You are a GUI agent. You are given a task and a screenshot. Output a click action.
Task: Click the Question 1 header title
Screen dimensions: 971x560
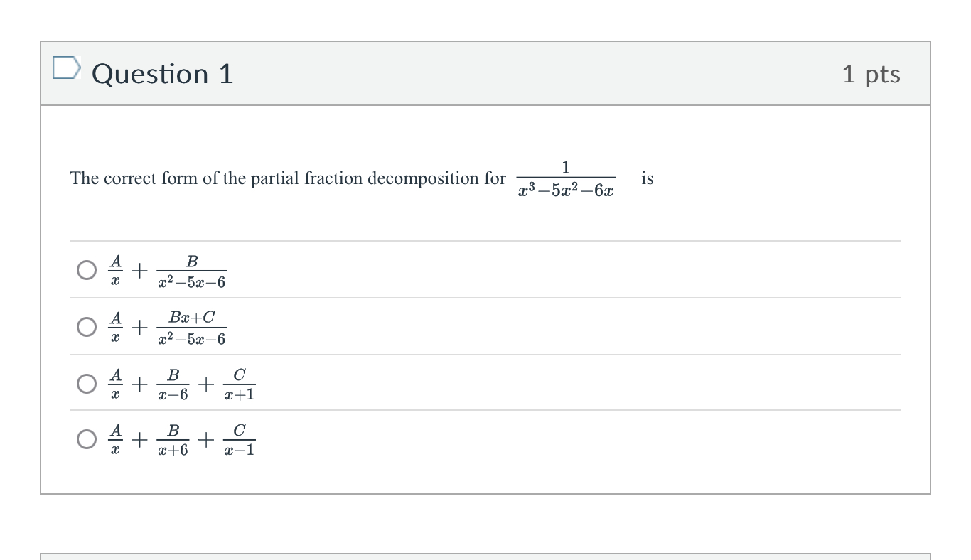pos(162,73)
